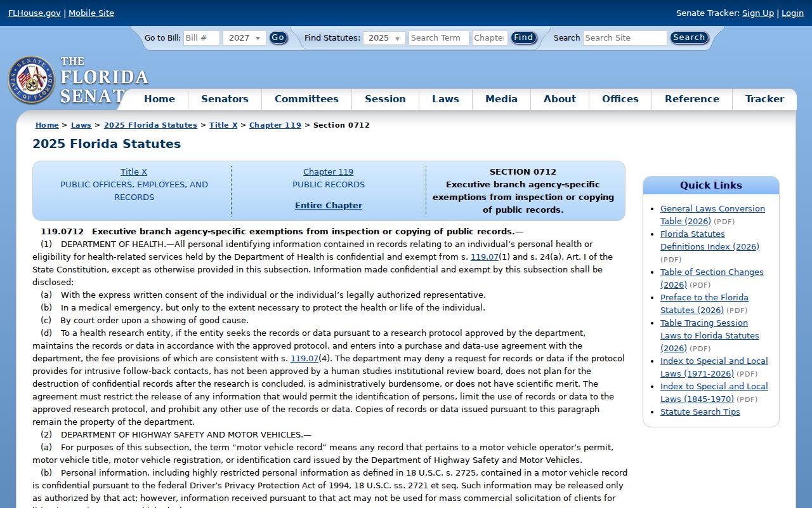Screen dimensions: 812x508
Task: Click the Search Site input field
Action: [x=625, y=38]
